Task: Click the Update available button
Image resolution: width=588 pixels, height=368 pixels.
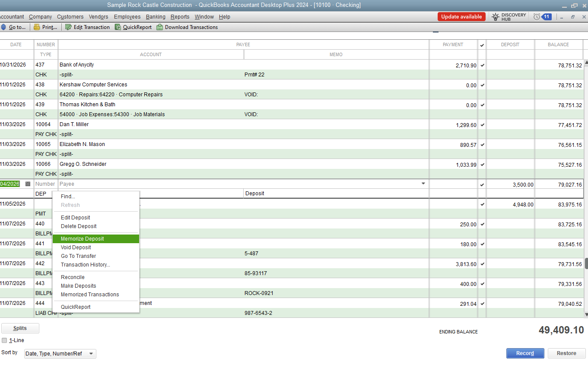Action: (x=461, y=17)
